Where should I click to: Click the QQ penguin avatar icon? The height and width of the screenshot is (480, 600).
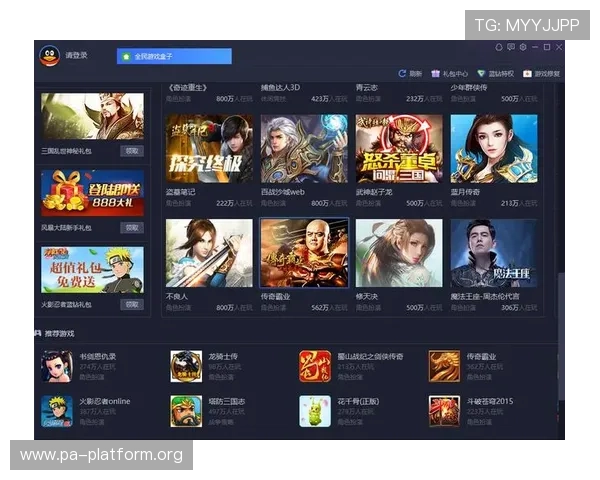(50, 56)
